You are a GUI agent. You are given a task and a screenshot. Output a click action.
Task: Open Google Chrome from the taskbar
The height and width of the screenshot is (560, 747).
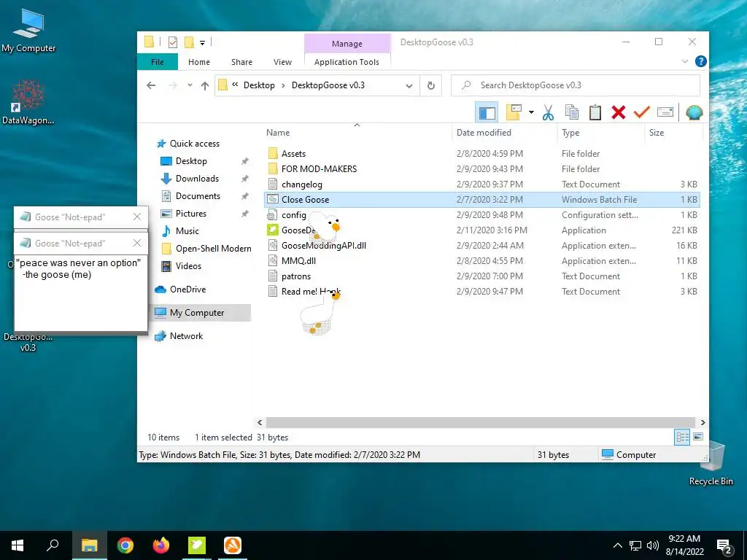[125, 545]
